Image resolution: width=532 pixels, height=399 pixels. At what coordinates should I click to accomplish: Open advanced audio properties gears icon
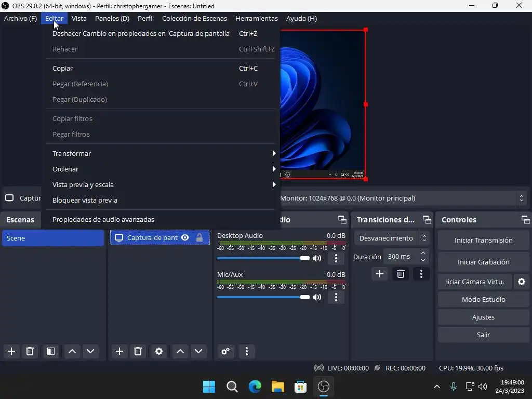pyautogui.click(x=225, y=351)
